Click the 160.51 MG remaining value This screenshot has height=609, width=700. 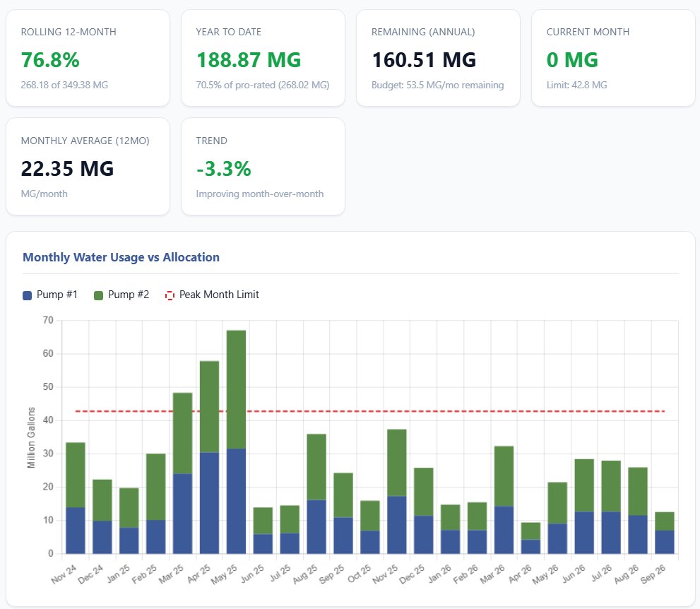coord(424,60)
